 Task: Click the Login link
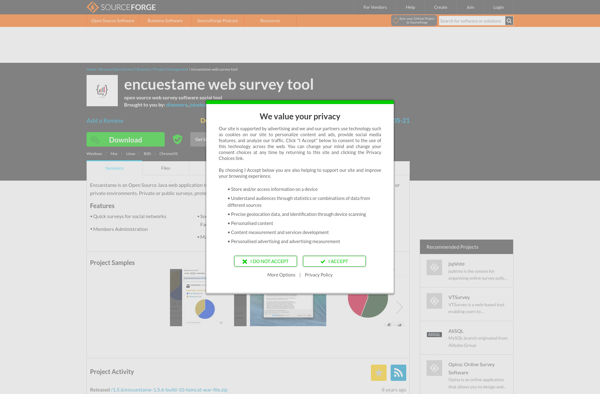(498, 7)
